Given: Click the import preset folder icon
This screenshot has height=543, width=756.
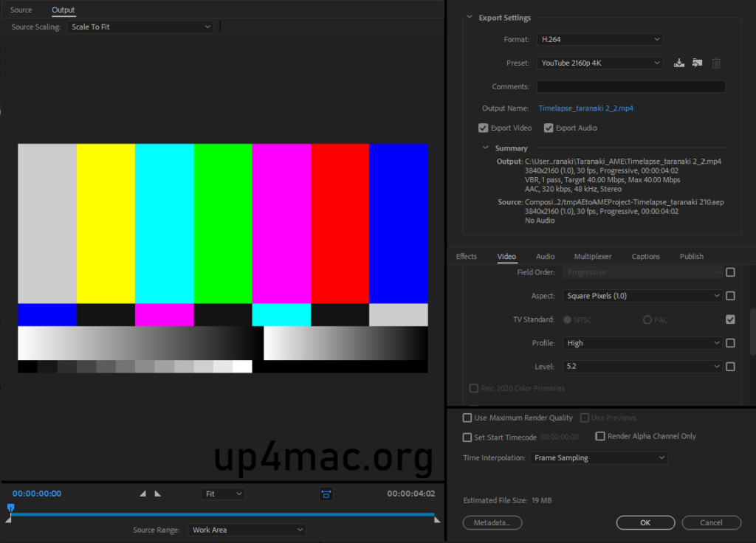Looking at the screenshot, I should coord(697,63).
